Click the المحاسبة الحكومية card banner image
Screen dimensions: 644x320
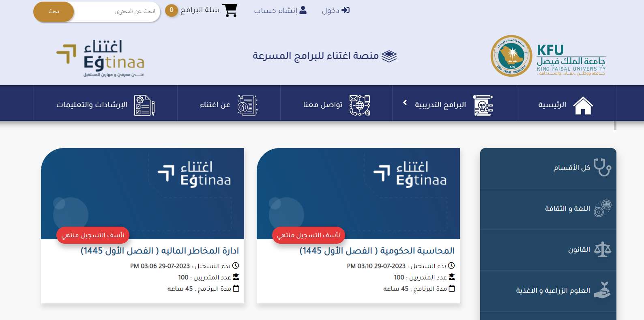[358, 193]
